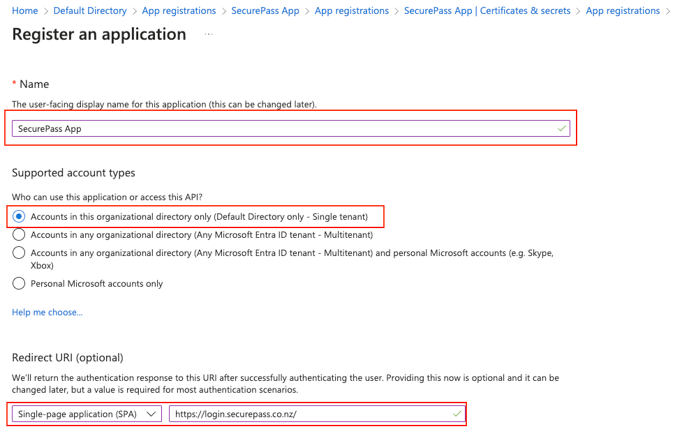Go to Home in the breadcrumb
Image resolution: width=682 pixels, height=443 pixels.
[25, 11]
